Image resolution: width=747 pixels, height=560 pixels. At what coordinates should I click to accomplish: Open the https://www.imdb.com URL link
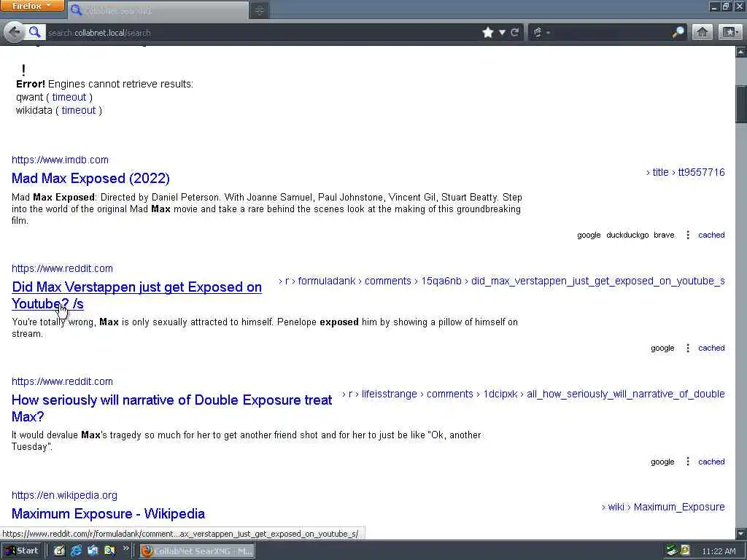coord(60,160)
